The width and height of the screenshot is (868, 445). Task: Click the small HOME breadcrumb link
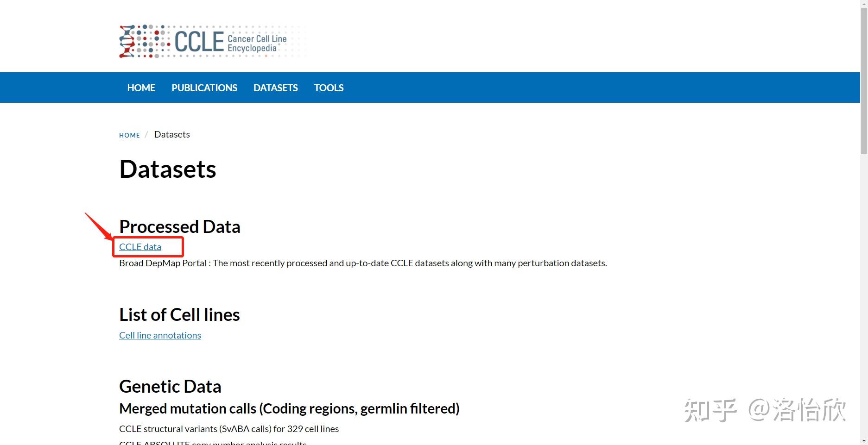129,135
